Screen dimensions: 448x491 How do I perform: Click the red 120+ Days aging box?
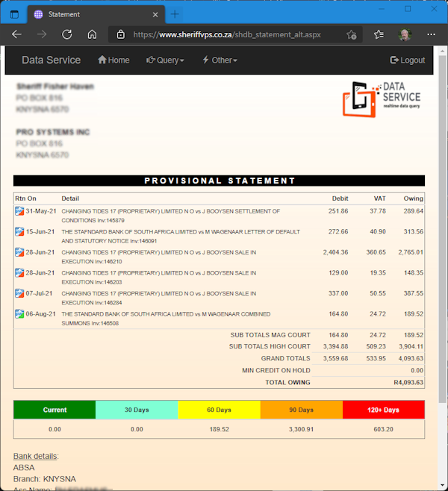point(384,410)
